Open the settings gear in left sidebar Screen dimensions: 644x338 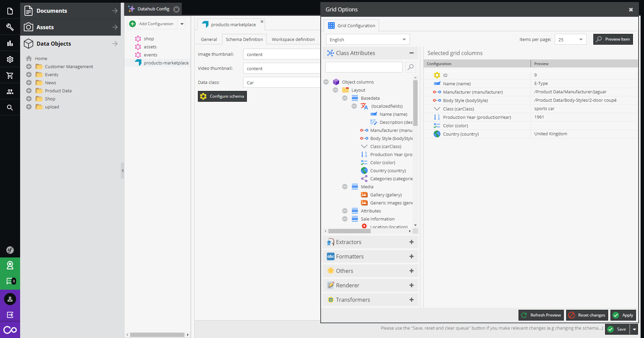(10, 59)
